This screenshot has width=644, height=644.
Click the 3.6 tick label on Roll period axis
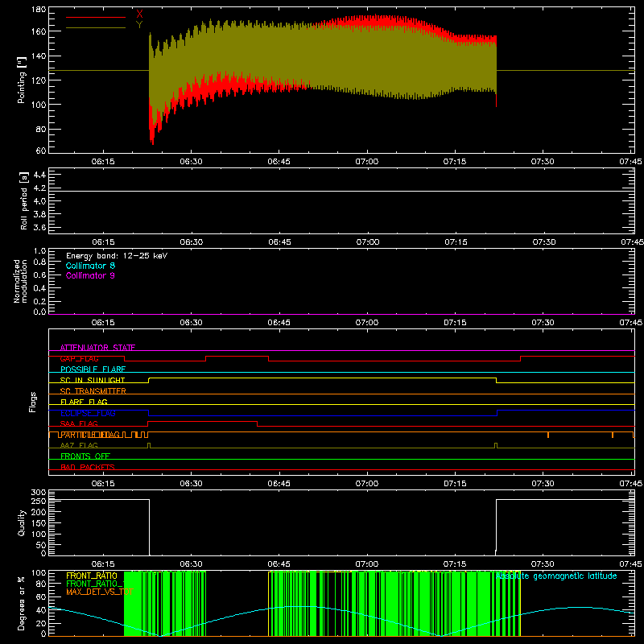point(39,227)
